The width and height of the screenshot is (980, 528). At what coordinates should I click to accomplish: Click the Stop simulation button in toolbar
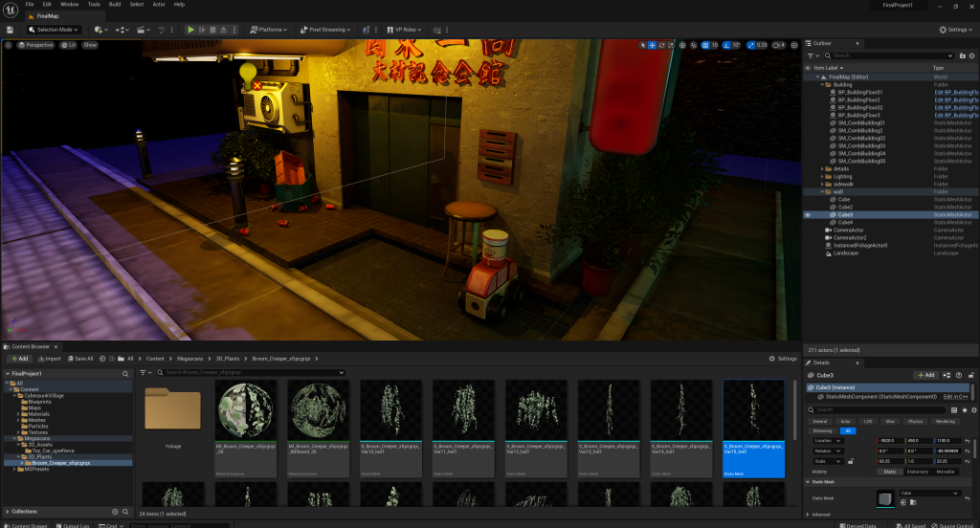[x=212, y=30]
